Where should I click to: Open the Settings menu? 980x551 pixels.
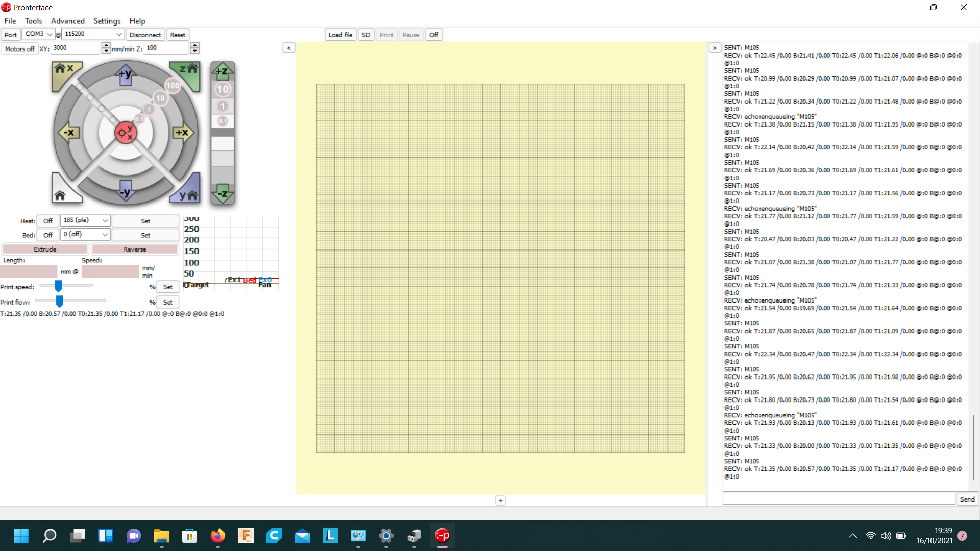107,21
